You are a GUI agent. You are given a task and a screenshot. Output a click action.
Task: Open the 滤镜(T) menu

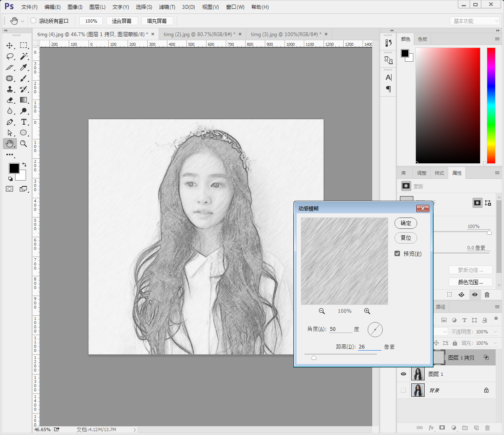(x=167, y=7)
